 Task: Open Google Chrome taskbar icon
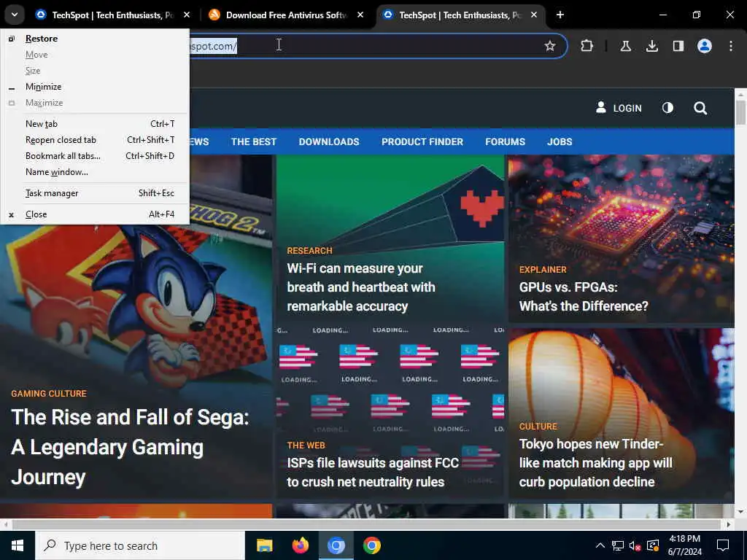pyautogui.click(x=371, y=545)
